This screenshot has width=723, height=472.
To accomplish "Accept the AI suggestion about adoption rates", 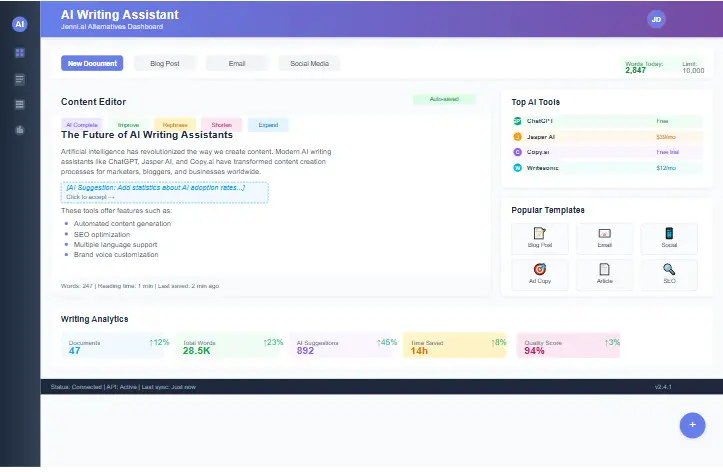I will click(165, 192).
